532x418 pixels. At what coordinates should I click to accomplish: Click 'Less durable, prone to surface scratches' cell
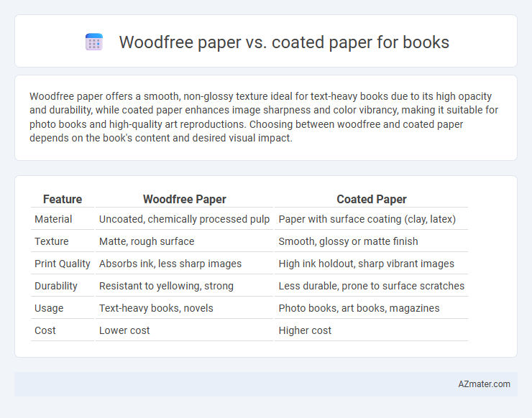point(371,286)
